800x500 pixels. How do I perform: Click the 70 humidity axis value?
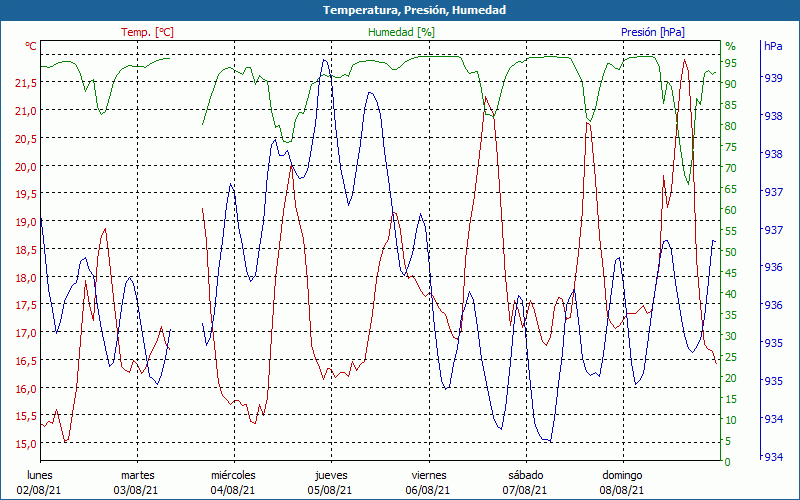coord(731,168)
